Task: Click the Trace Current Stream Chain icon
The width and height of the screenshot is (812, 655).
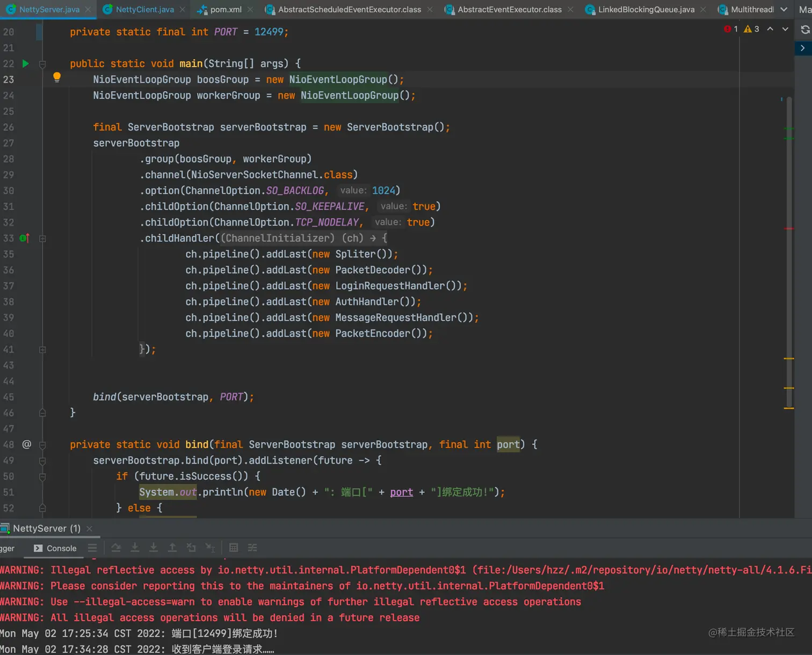Action: [x=252, y=548]
